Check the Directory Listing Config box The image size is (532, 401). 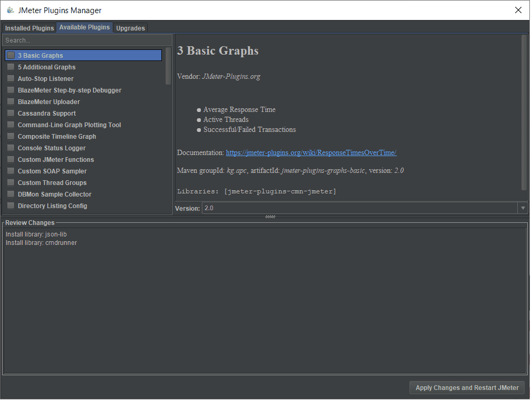click(x=11, y=205)
